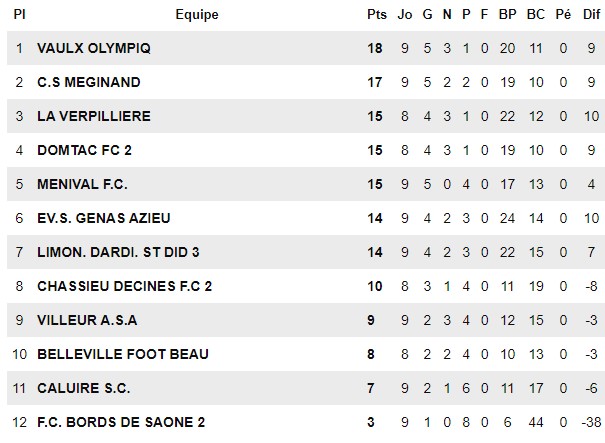Image resolution: width=605 pixels, height=443 pixels.
Task: Open MENIVAL F.C. team entry
Action: [x=82, y=184]
